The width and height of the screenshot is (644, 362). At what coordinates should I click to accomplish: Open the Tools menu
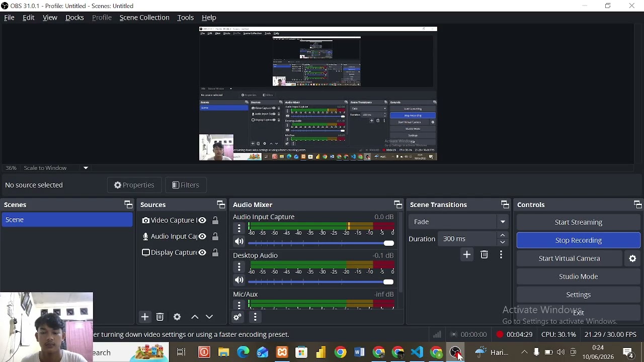pos(186,18)
